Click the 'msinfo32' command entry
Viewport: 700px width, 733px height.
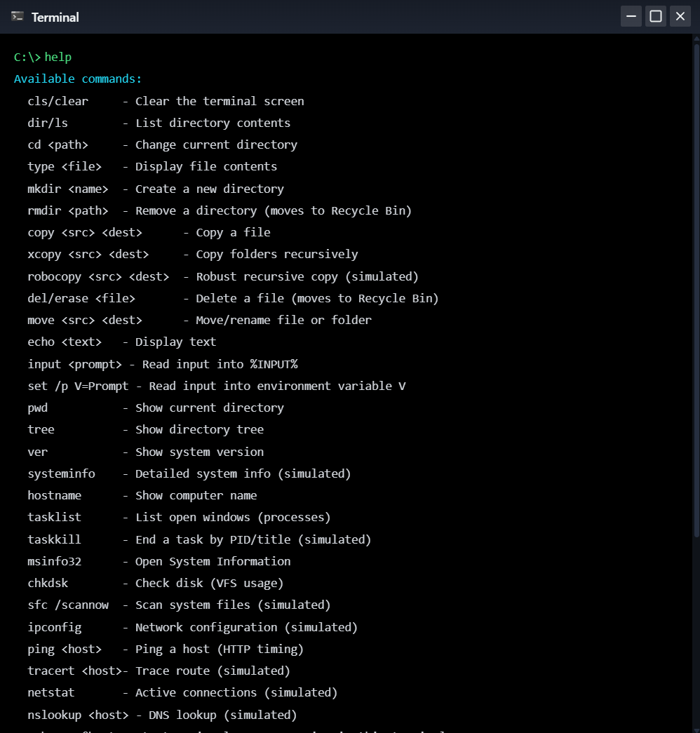(x=54, y=561)
